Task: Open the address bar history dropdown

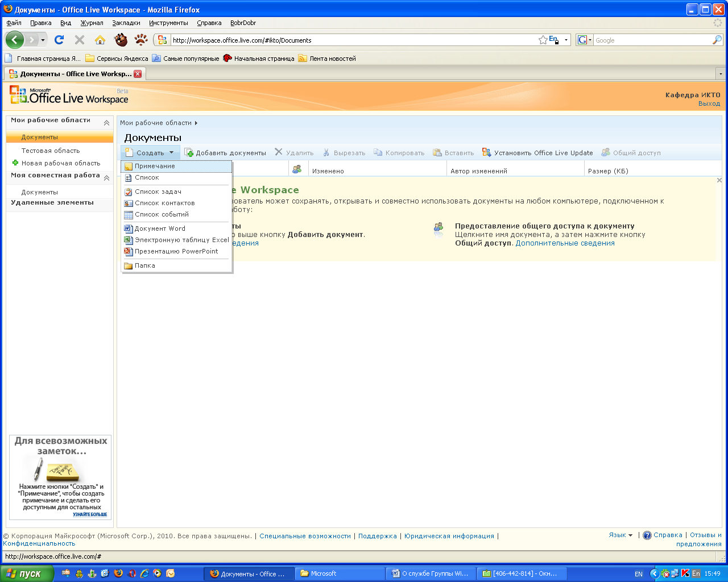Action: tap(566, 40)
